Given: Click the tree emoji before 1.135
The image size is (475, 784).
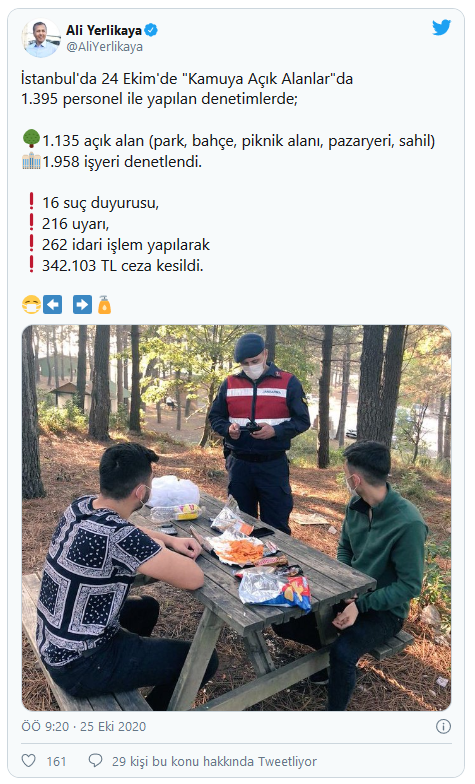Looking at the screenshot, I should (31, 138).
